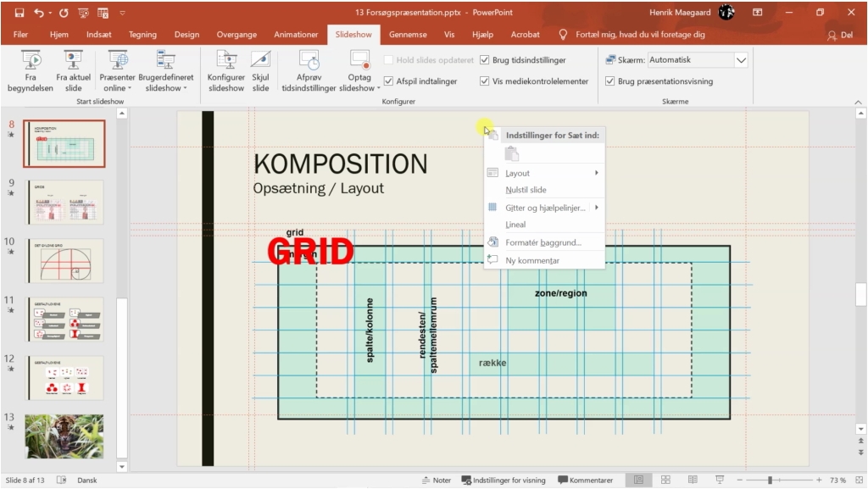This screenshot has width=868, height=489.
Task: Choose Ny kommentar in context menu
Action: click(545, 260)
